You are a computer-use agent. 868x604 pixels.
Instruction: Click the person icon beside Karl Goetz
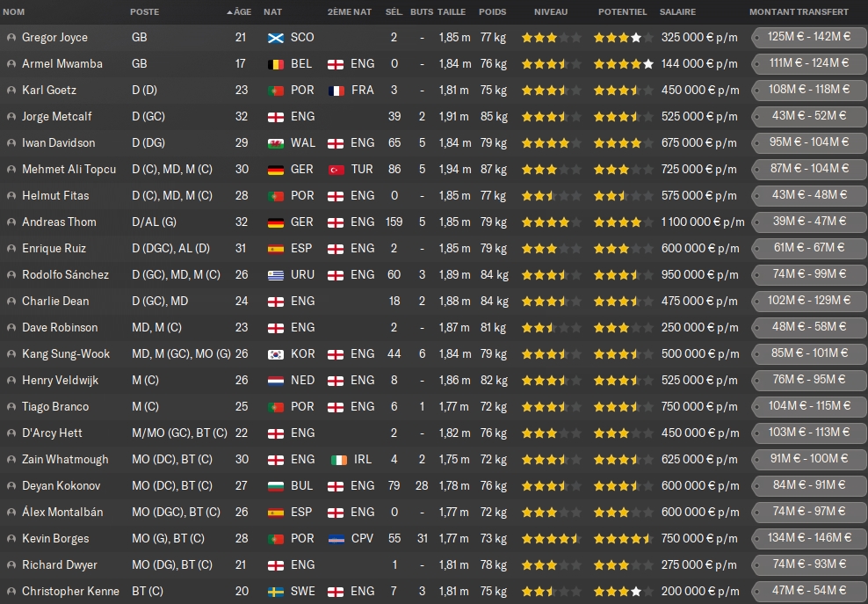pyautogui.click(x=11, y=91)
